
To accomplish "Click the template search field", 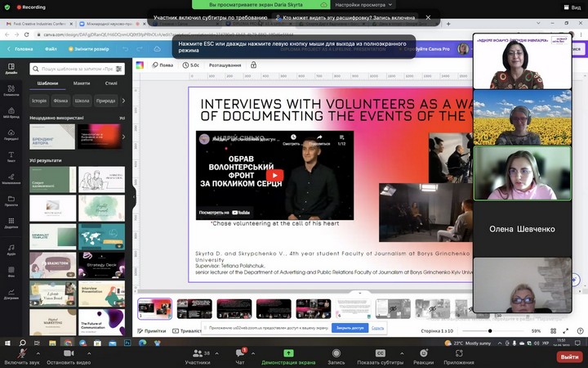I will point(77,69).
